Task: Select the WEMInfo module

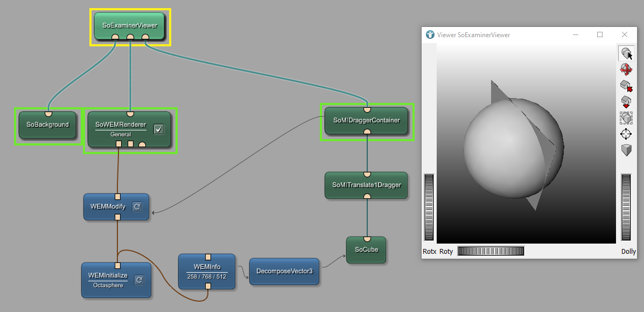Action: point(207,269)
